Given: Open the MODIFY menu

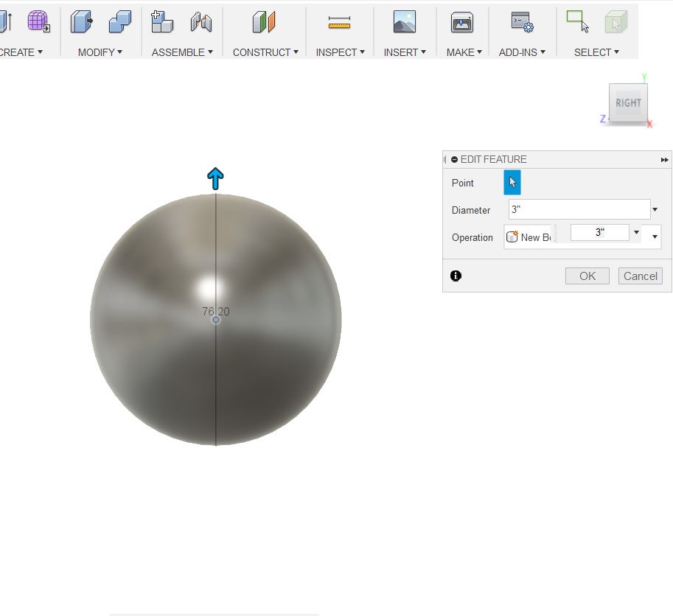Looking at the screenshot, I should pos(100,52).
